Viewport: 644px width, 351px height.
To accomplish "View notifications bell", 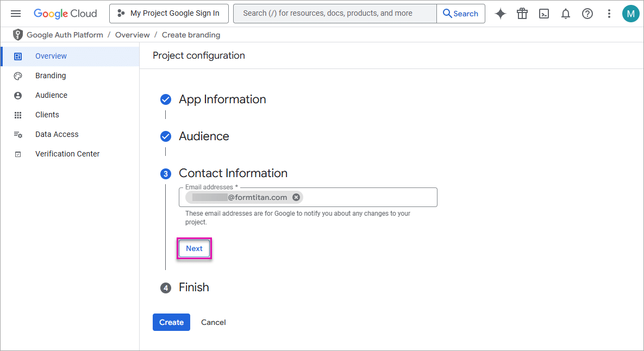I will (565, 13).
